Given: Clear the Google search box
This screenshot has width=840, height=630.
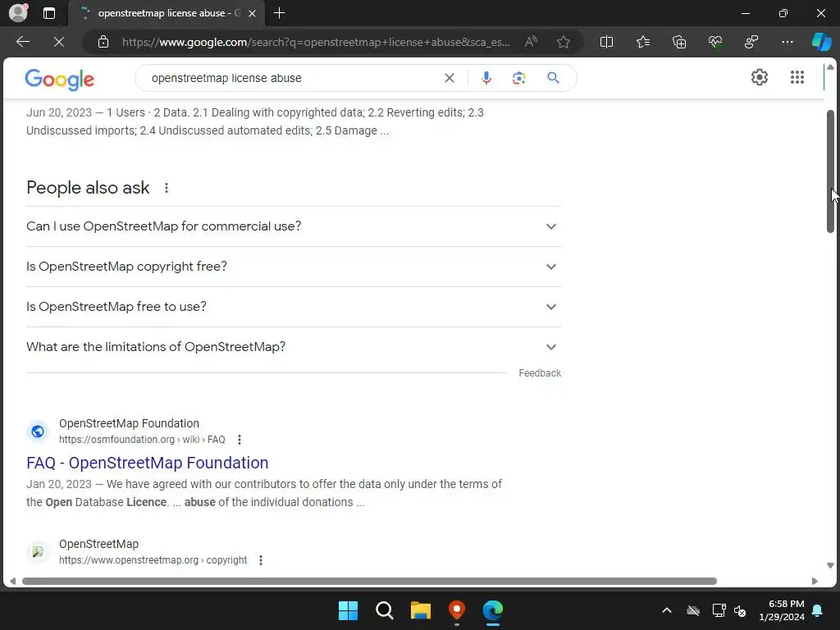Looking at the screenshot, I should (450, 78).
